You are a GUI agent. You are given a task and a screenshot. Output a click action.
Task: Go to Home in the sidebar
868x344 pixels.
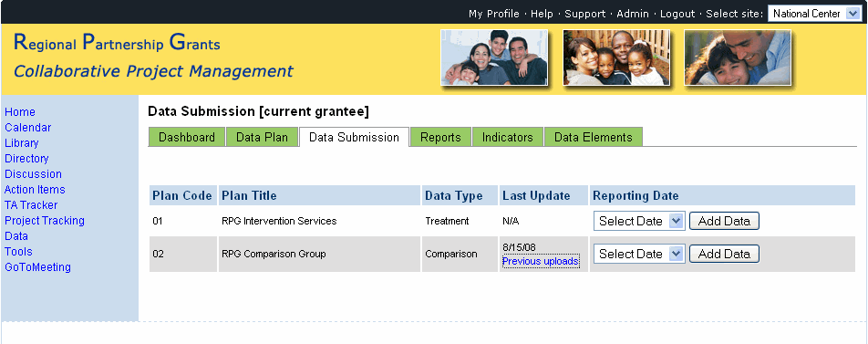20,112
